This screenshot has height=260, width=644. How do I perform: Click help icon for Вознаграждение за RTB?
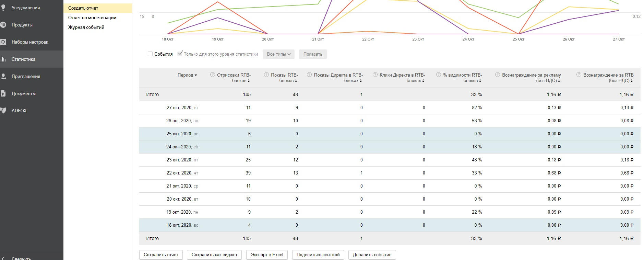pos(579,75)
